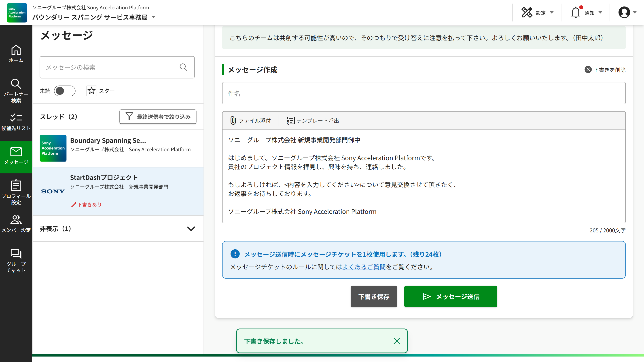Open the user account menu
This screenshot has width=644, height=362.
pyautogui.click(x=627, y=13)
